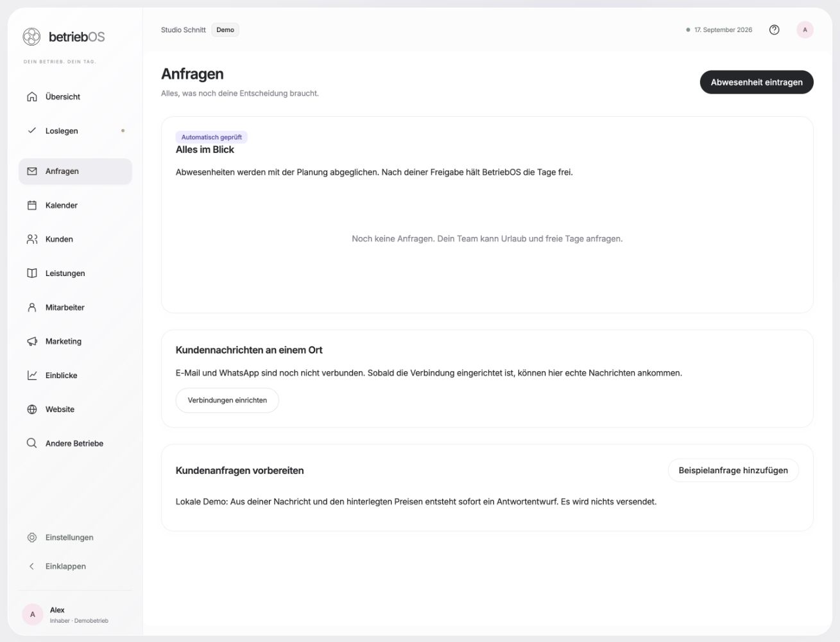This screenshot has width=840, height=642.
Task: Click the Beispielanfrage hinzufügen button
Action: click(x=733, y=471)
